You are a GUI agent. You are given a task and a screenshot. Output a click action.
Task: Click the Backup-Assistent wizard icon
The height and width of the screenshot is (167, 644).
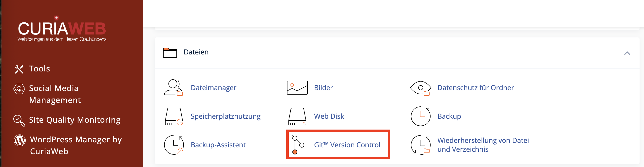point(174,145)
